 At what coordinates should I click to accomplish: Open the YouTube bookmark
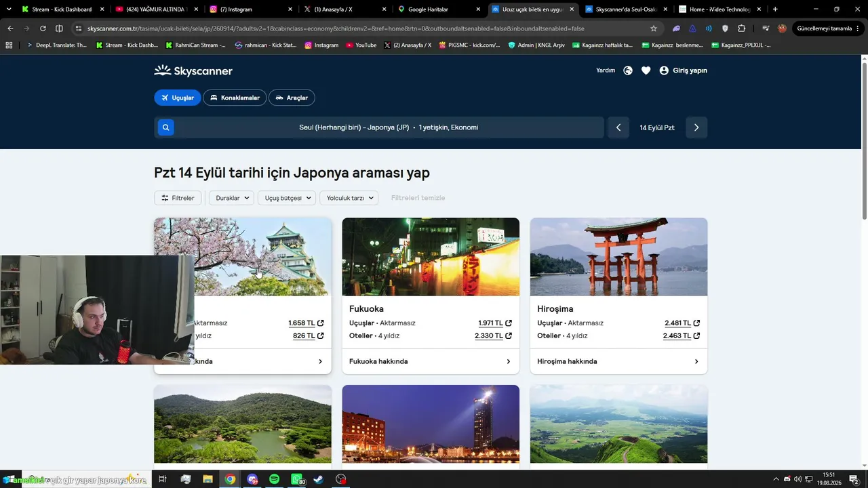click(x=361, y=45)
